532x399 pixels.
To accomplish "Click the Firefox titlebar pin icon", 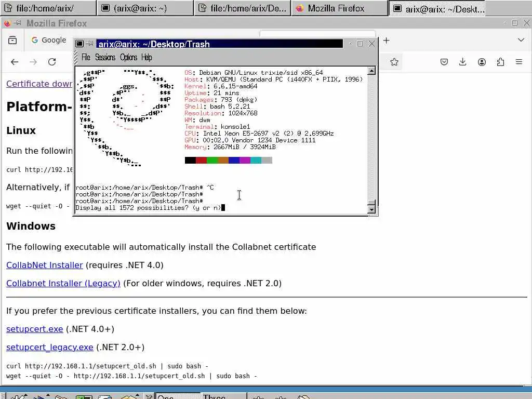I will tap(18, 23).
